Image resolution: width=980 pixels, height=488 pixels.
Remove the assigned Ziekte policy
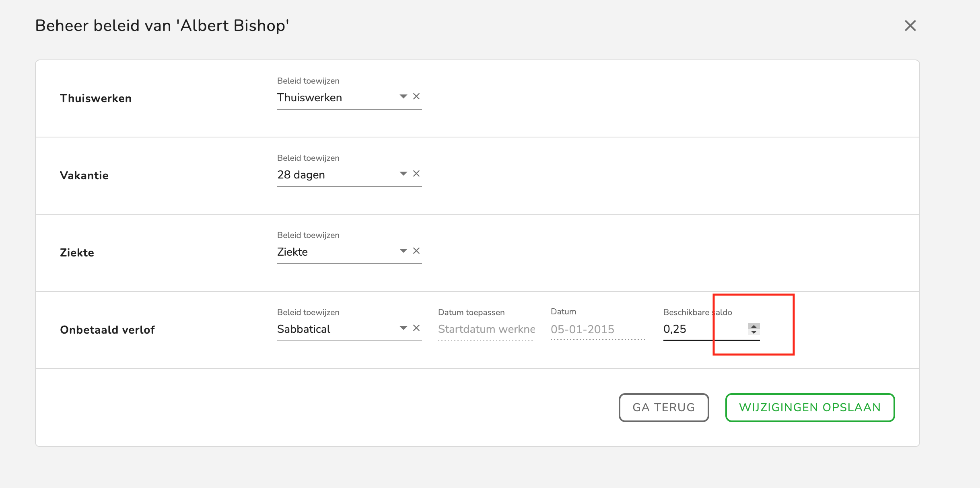click(x=416, y=251)
